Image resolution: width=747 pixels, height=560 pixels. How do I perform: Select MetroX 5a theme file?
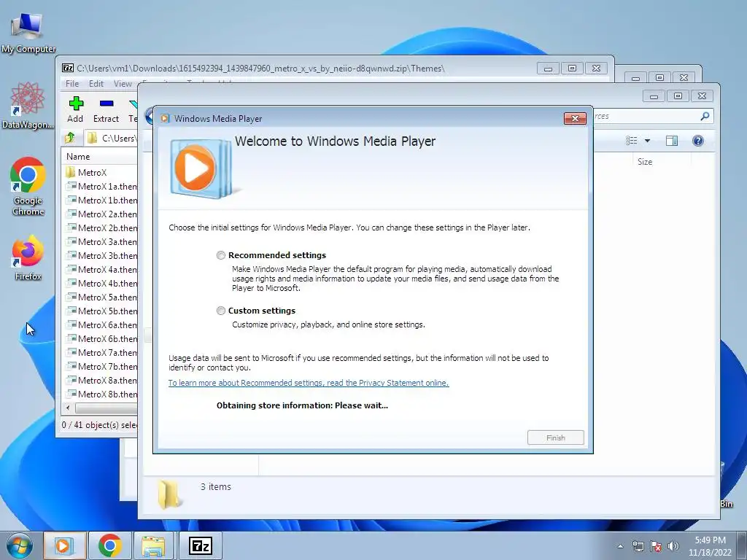click(101, 297)
